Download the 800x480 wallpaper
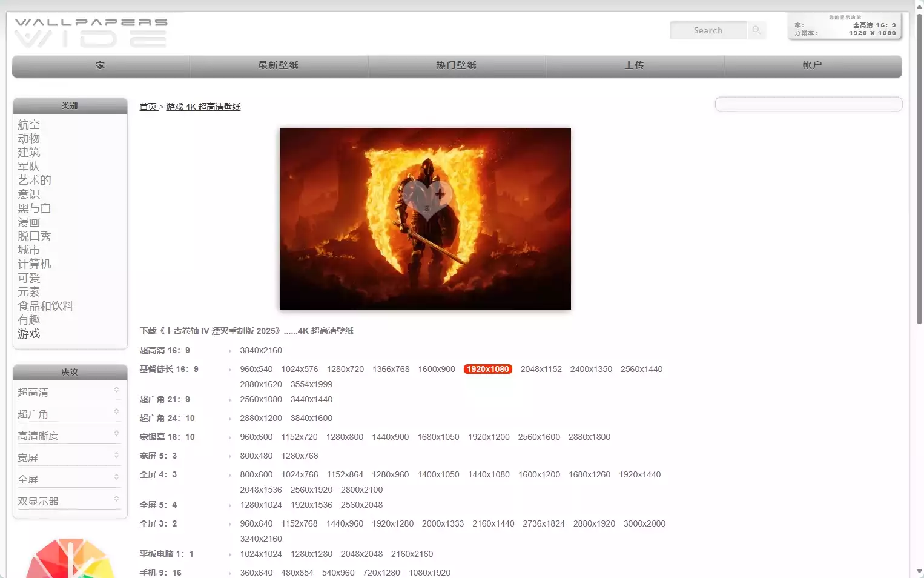 pyautogui.click(x=256, y=456)
